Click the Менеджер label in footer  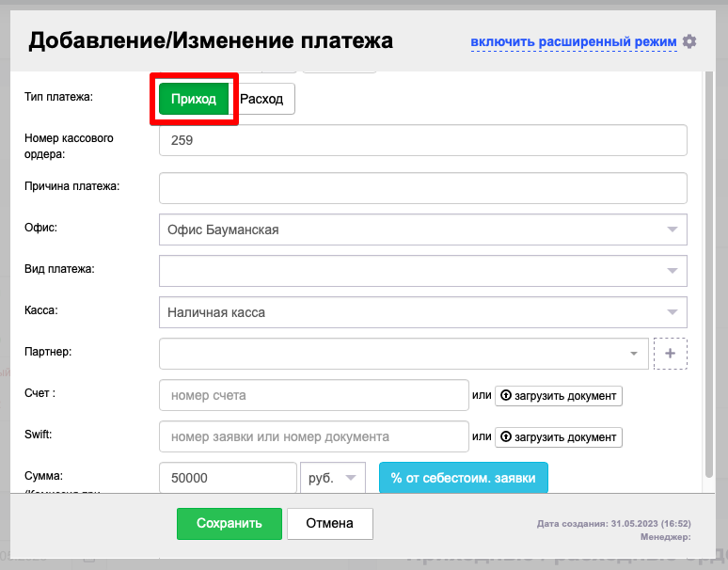coord(665,537)
